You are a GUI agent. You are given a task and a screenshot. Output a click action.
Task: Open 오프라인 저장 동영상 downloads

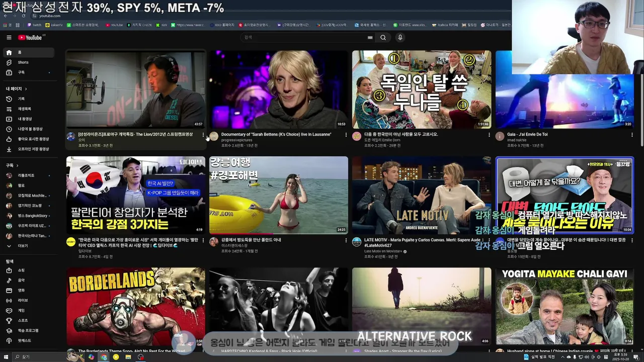[29, 149]
